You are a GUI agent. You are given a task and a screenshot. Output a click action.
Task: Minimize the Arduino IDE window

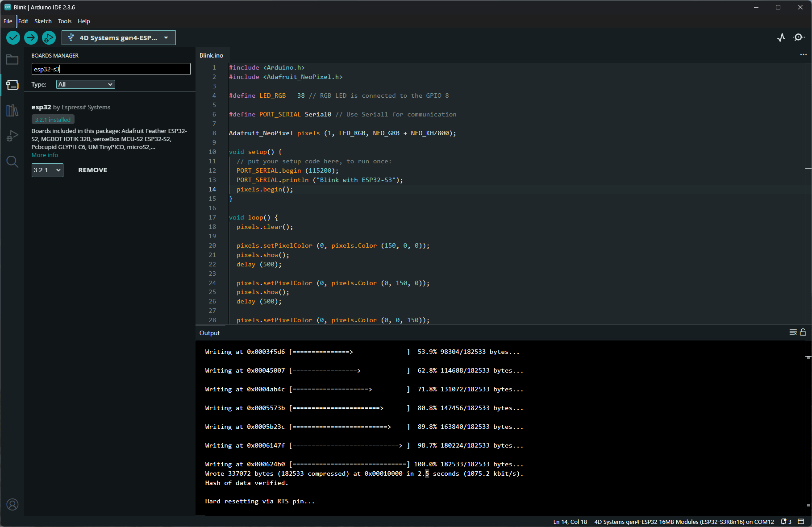[x=756, y=7]
